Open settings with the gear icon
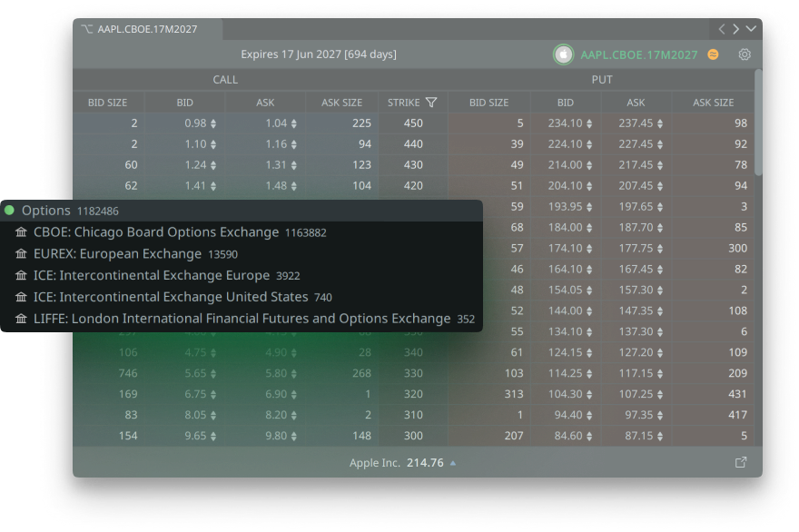 (745, 54)
